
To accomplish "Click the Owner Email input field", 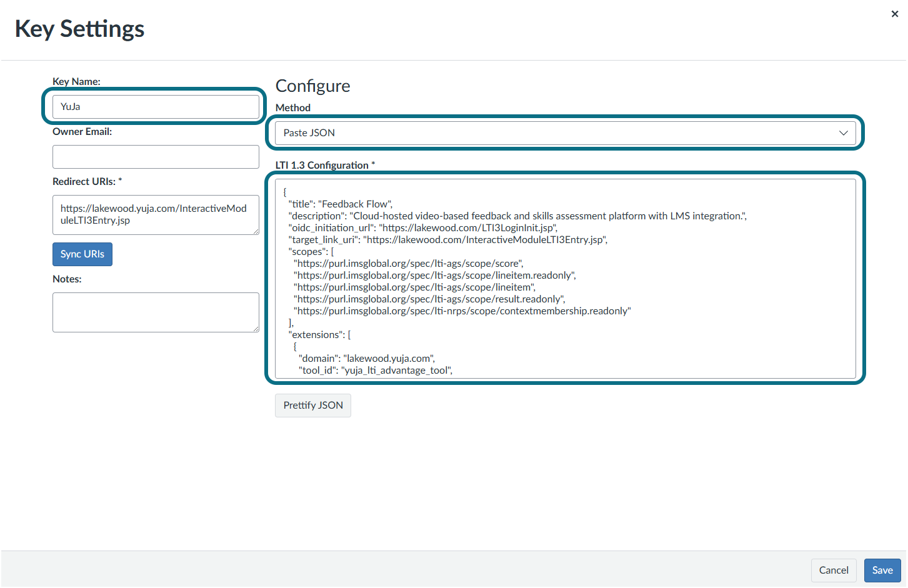I will pos(156,157).
